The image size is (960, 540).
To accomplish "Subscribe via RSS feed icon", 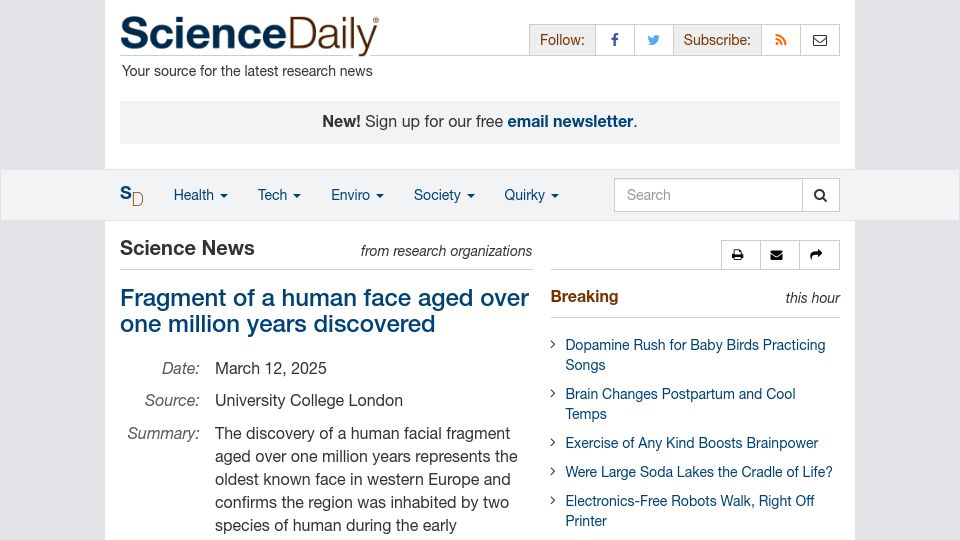I will (781, 40).
